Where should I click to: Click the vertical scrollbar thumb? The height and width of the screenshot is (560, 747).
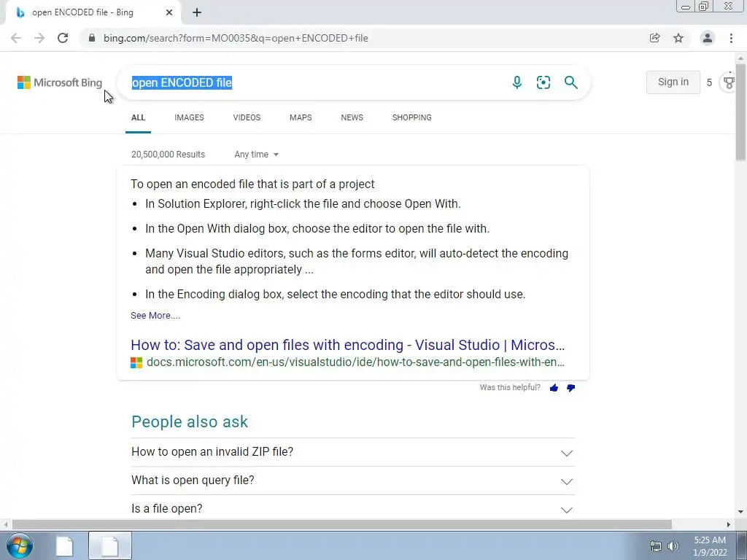point(741,112)
